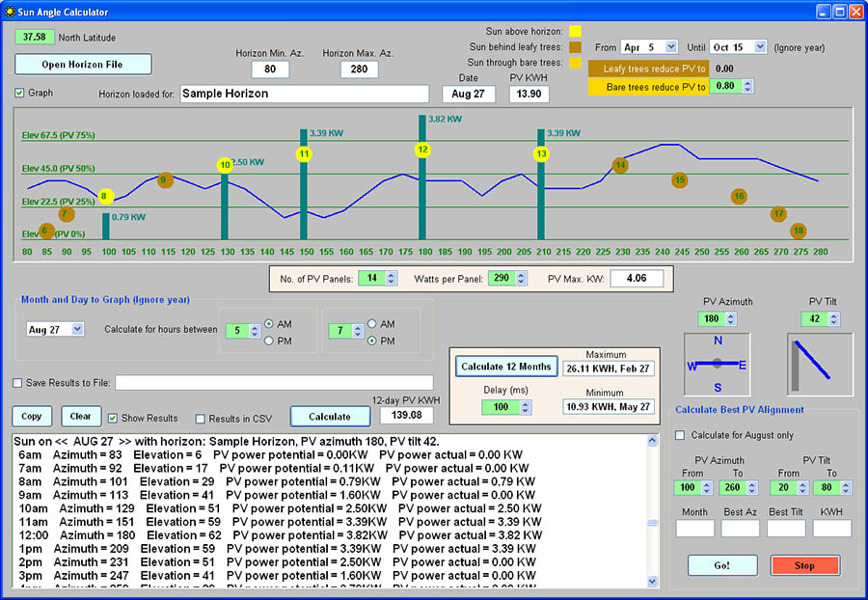Screen dimensions: 868x600
Task: Click the hour 9 sun marker on the graph
Action: click(164, 179)
